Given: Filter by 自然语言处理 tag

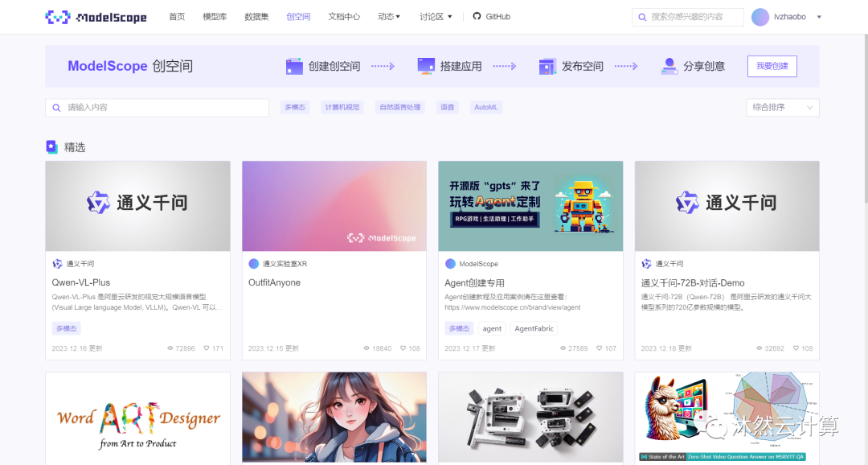Looking at the screenshot, I should [399, 108].
